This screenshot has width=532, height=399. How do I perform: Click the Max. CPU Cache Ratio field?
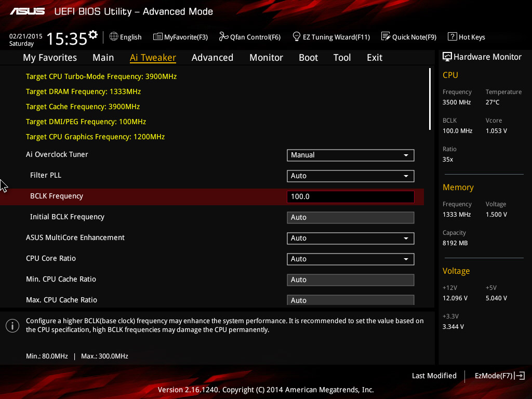click(351, 300)
